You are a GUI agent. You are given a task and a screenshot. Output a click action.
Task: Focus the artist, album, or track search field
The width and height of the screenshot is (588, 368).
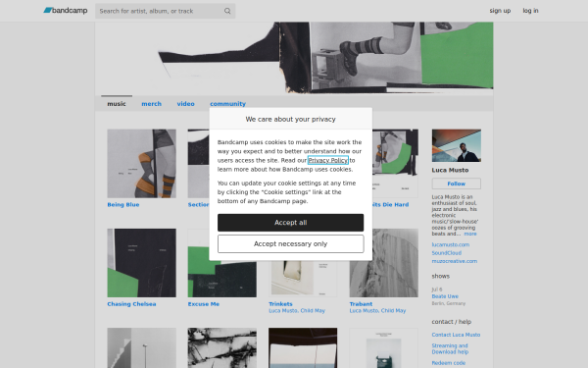click(x=165, y=11)
